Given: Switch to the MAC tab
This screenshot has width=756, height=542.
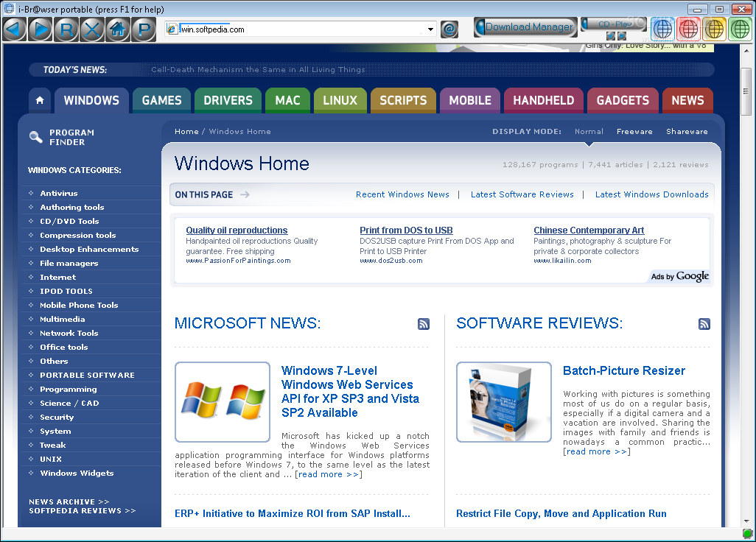Looking at the screenshot, I should coord(288,100).
